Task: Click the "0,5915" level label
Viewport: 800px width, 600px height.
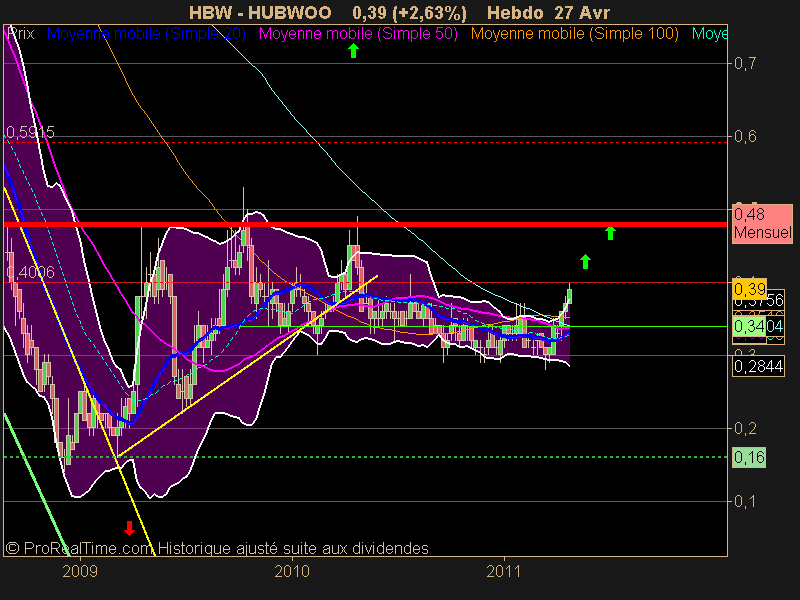Action: tap(30, 133)
